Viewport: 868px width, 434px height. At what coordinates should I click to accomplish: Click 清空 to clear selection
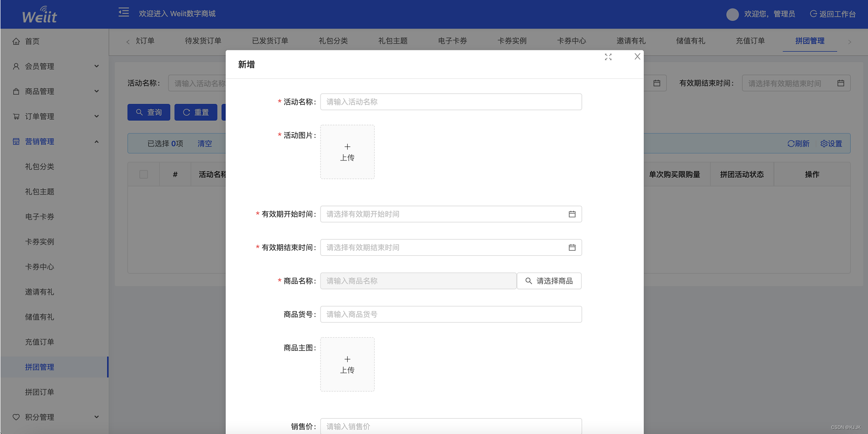coord(205,144)
